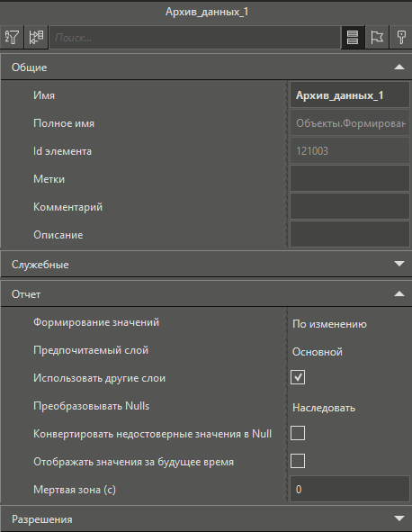This screenshot has height=532, width=412.
Task: Click the flag icon in toolbar
Action: pyautogui.click(x=377, y=37)
